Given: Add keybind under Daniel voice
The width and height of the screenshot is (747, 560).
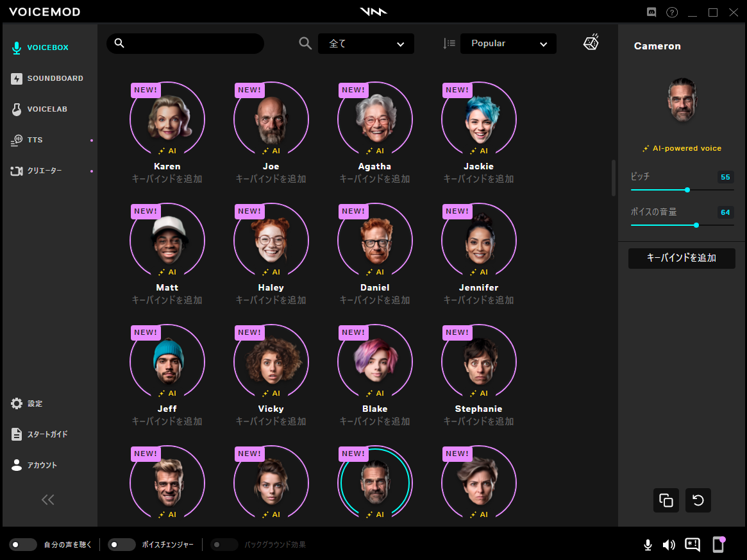Looking at the screenshot, I should click(375, 300).
